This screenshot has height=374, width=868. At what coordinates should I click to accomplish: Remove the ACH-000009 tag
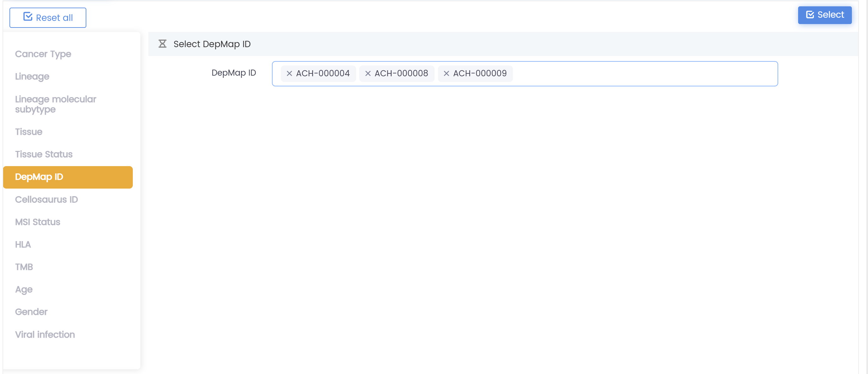446,73
